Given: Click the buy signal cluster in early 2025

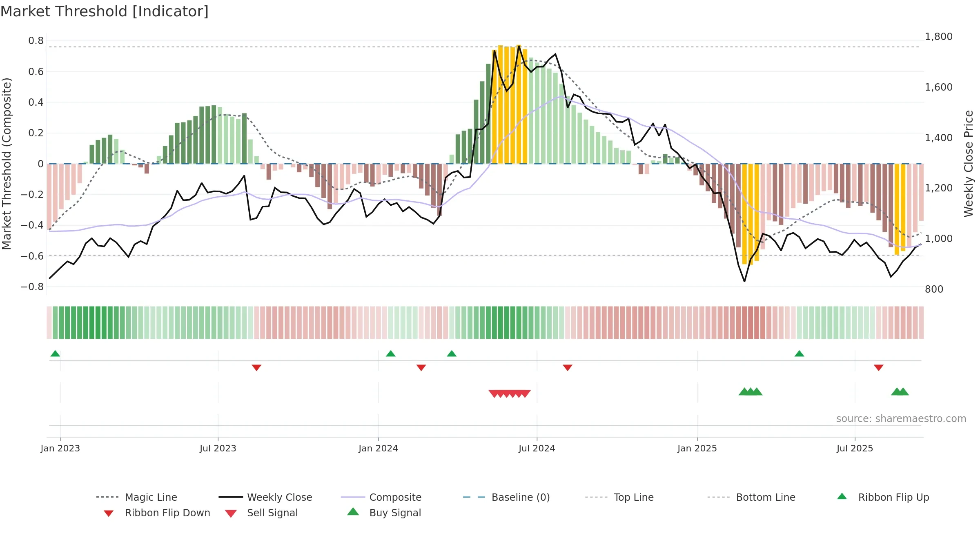Looking at the screenshot, I should pyautogui.click(x=751, y=391).
